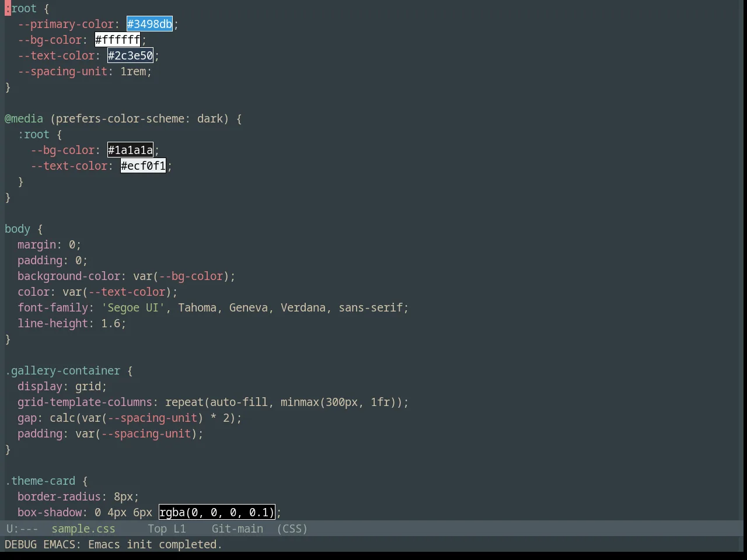The image size is (747, 560).
Task: Click the #ecf0f1 dark text color value
Action: [x=143, y=166]
